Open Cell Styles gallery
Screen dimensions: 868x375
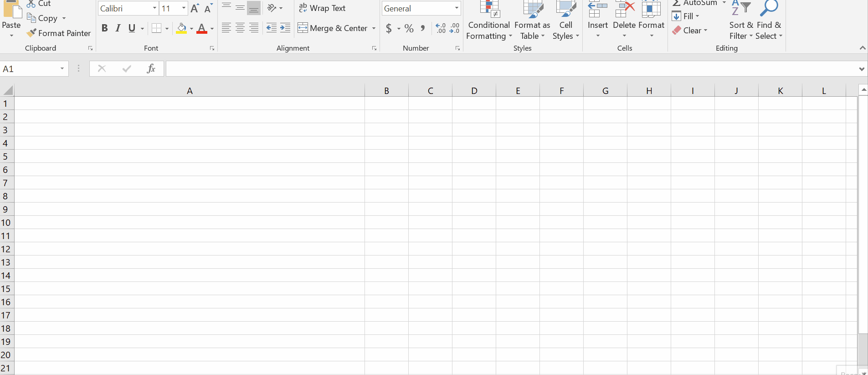click(x=565, y=21)
